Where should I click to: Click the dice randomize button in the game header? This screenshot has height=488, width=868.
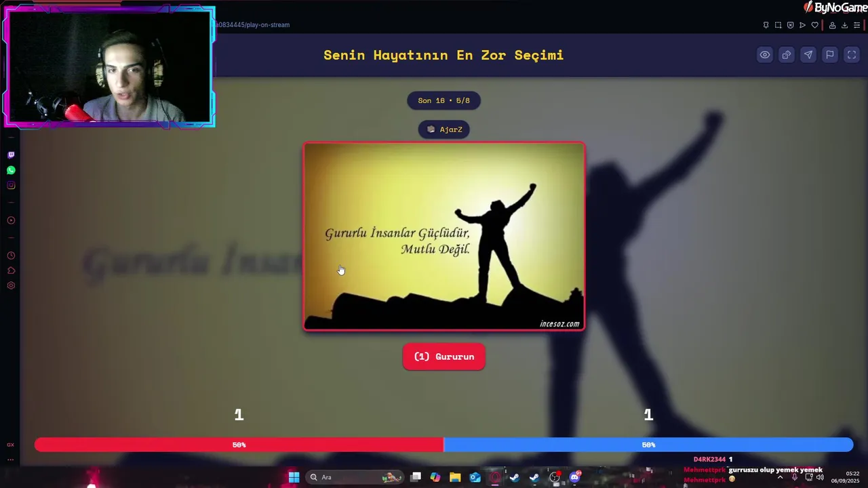pyautogui.click(x=787, y=55)
